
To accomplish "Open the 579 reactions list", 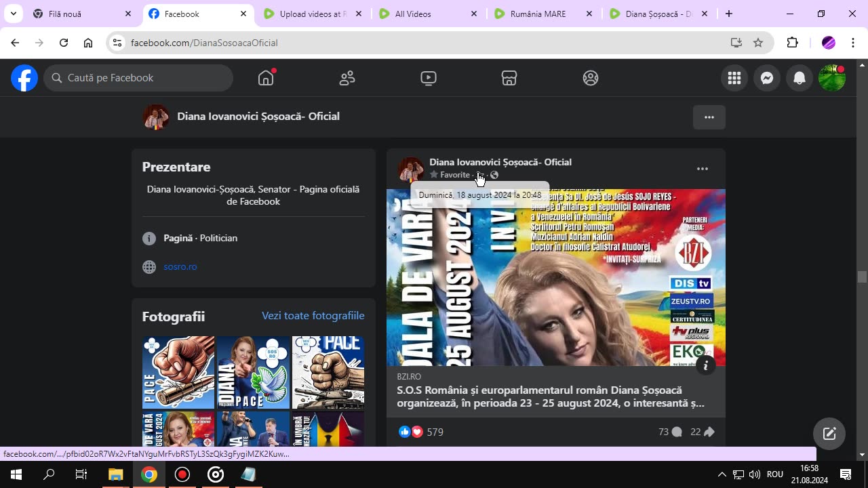I will point(435,432).
